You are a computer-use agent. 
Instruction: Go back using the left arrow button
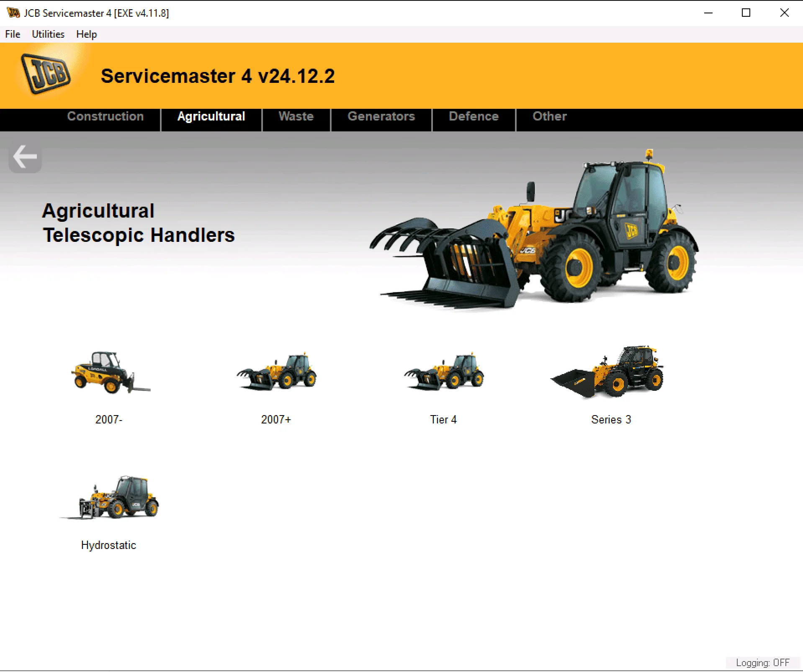(25, 157)
